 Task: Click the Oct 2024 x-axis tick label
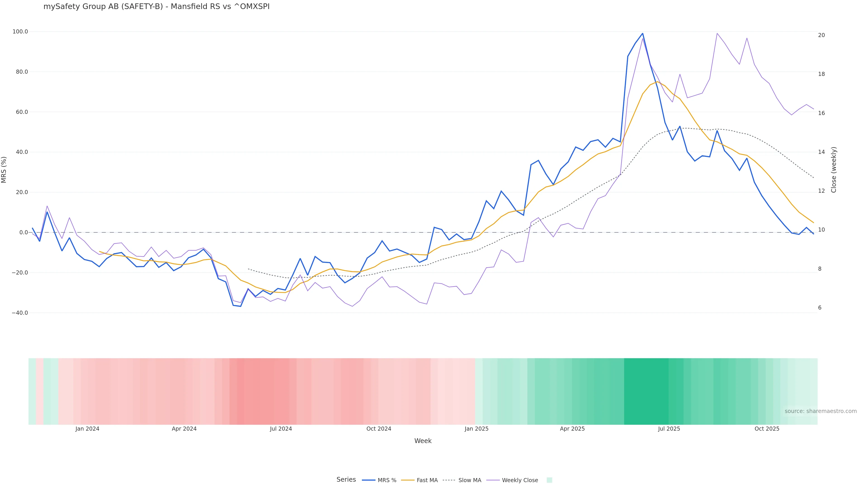379,429
